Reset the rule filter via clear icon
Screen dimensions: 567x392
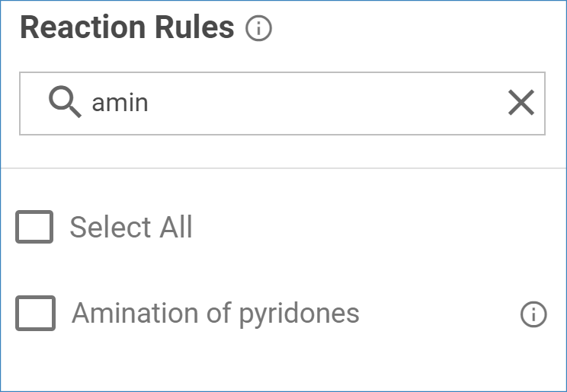click(x=521, y=103)
